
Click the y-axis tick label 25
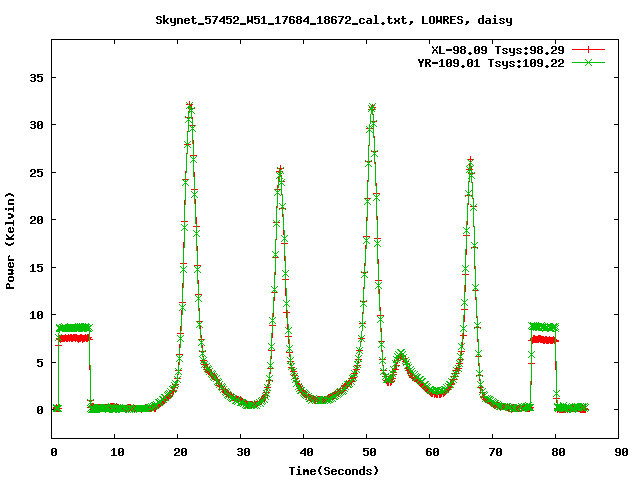pos(36,173)
